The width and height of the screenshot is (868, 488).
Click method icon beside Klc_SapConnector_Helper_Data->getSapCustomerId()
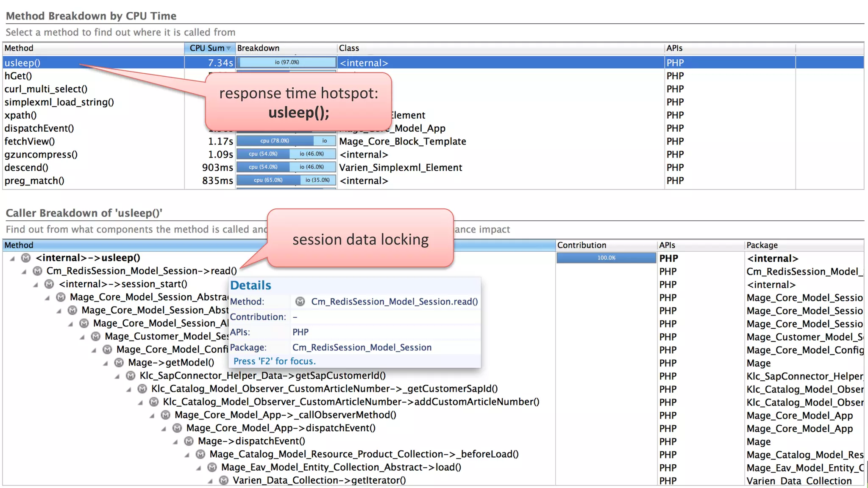pyautogui.click(x=131, y=376)
